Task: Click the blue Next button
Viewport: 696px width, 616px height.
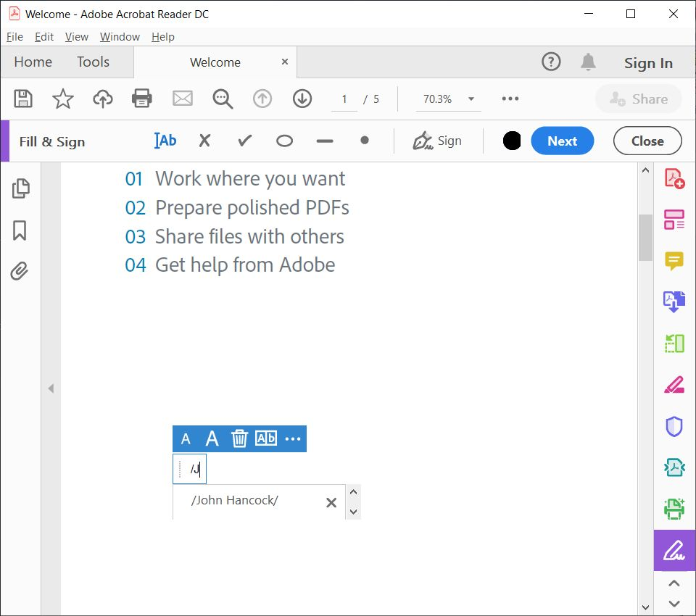Action: 562,141
